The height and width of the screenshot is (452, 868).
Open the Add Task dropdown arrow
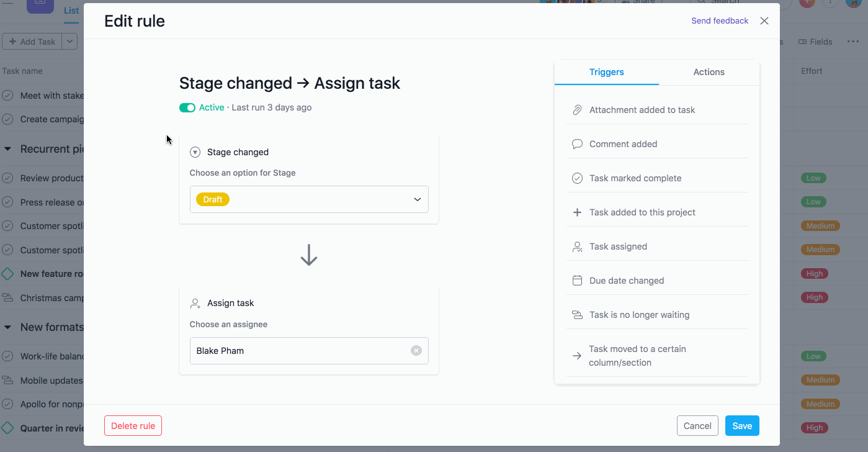[x=70, y=42]
